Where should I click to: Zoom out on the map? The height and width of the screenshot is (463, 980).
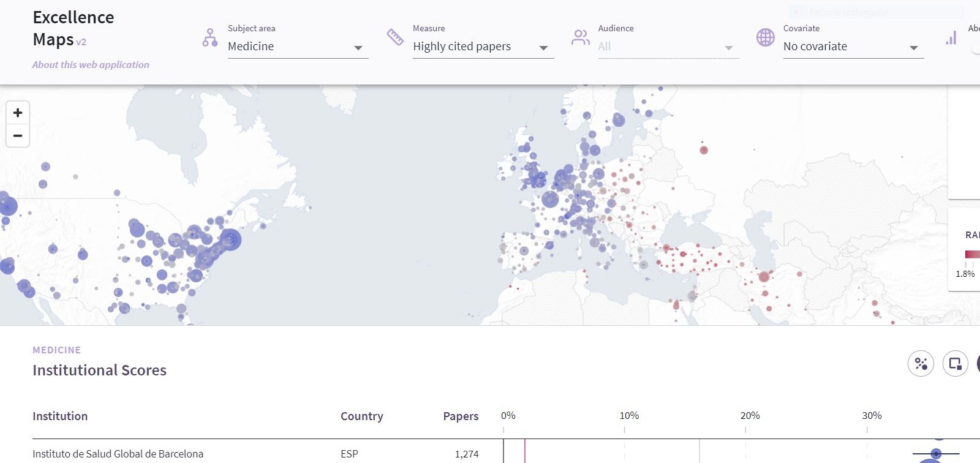click(x=18, y=135)
